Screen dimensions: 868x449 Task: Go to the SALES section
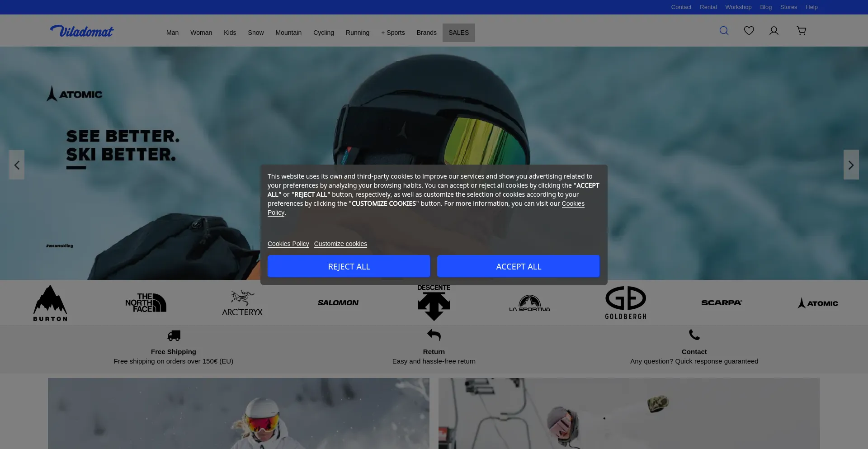(x=458, y=33)
